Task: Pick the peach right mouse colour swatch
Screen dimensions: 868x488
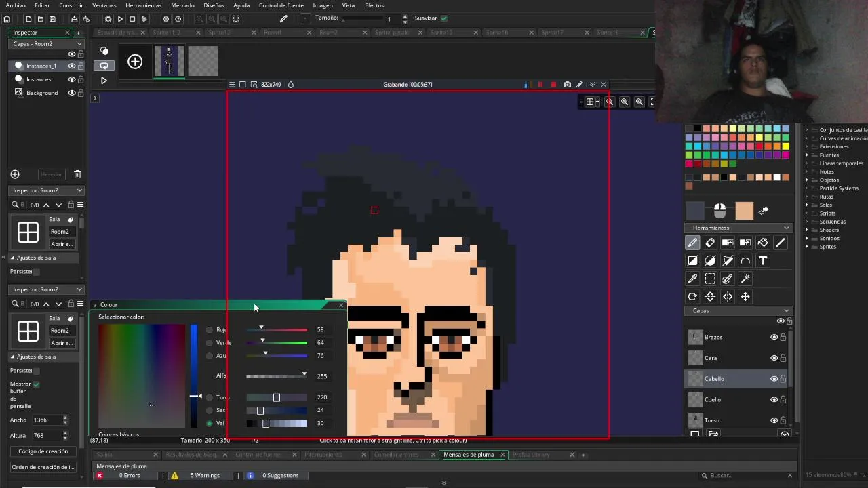Action: [744, 211]
